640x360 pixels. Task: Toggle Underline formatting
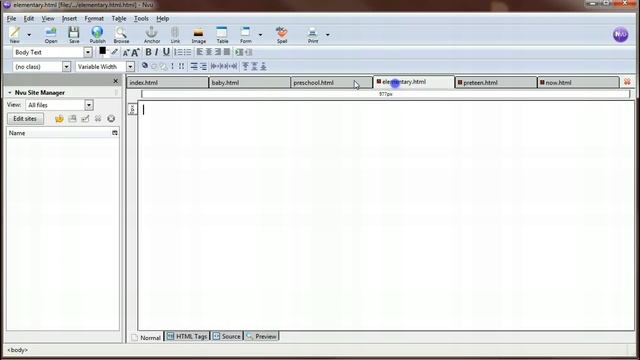click(166, 52)
